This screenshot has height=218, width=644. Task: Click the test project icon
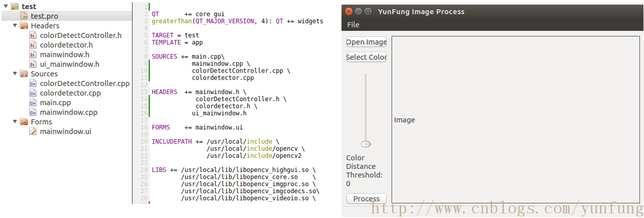point(15,7)
